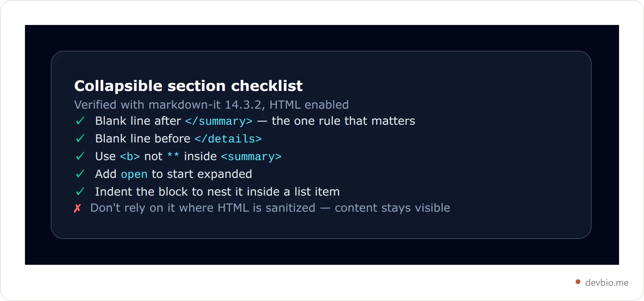
Task: Select the 'Collapsible section checklist' heading
Action: (x=188, y=86)
